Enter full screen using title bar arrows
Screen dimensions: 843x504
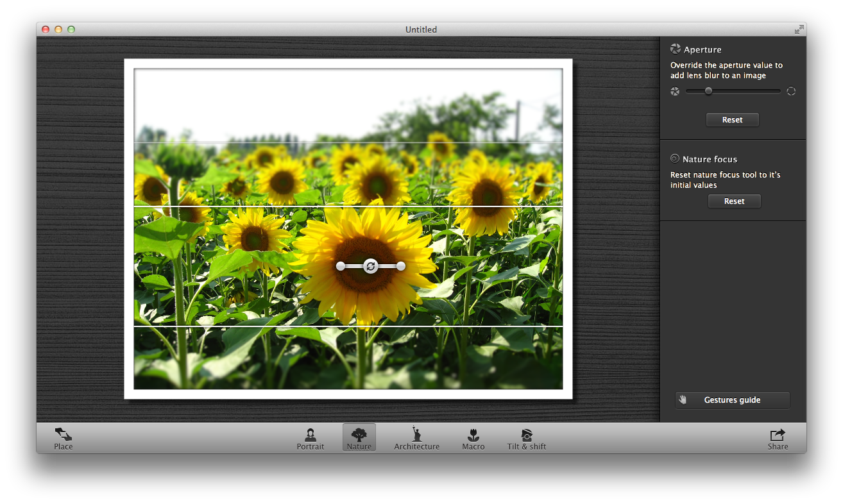click(799, 29)
